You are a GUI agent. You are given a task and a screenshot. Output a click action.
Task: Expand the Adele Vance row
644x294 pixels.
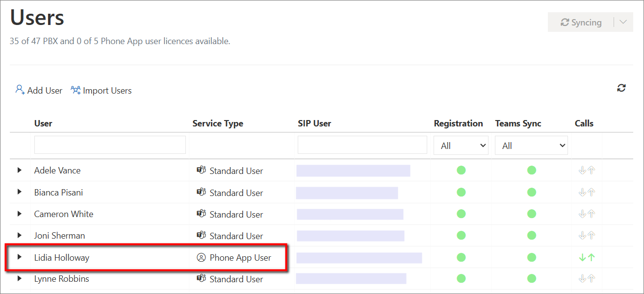pos(20,170)
